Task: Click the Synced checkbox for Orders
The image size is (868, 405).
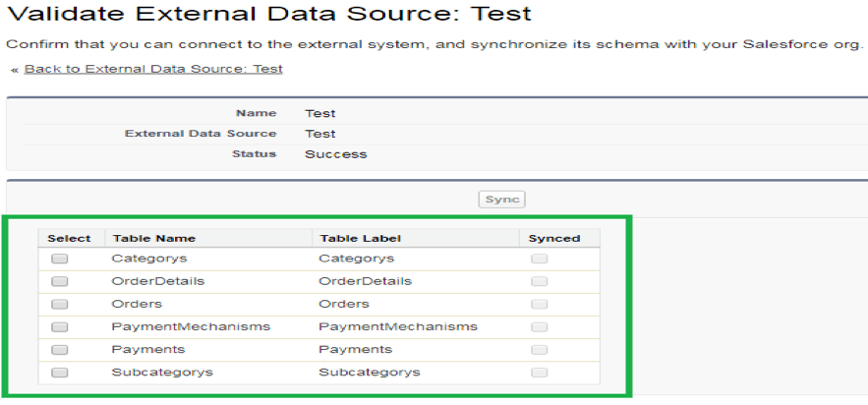Action: point(539,305)
